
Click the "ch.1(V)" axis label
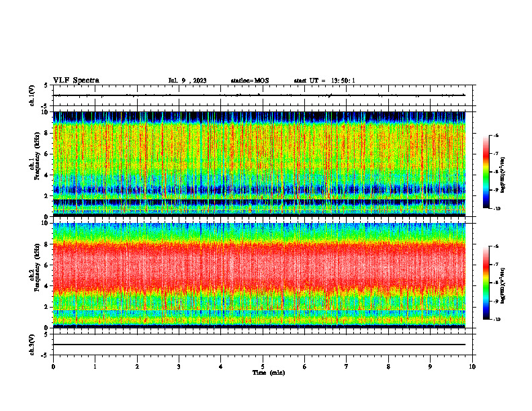pos(32,95)
